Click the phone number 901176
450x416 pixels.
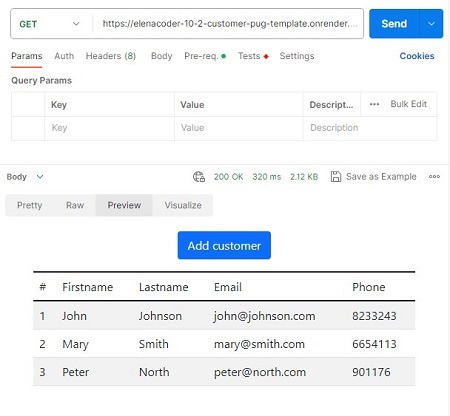click(x=371, y=372)
